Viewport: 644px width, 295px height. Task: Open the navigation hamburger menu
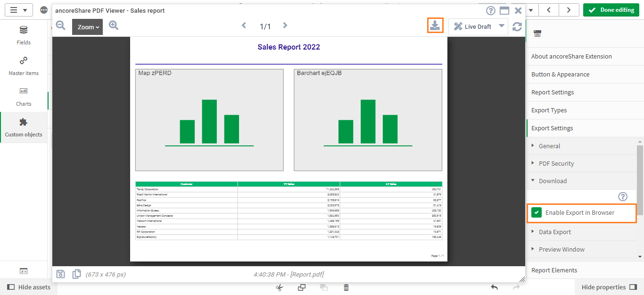19,10
